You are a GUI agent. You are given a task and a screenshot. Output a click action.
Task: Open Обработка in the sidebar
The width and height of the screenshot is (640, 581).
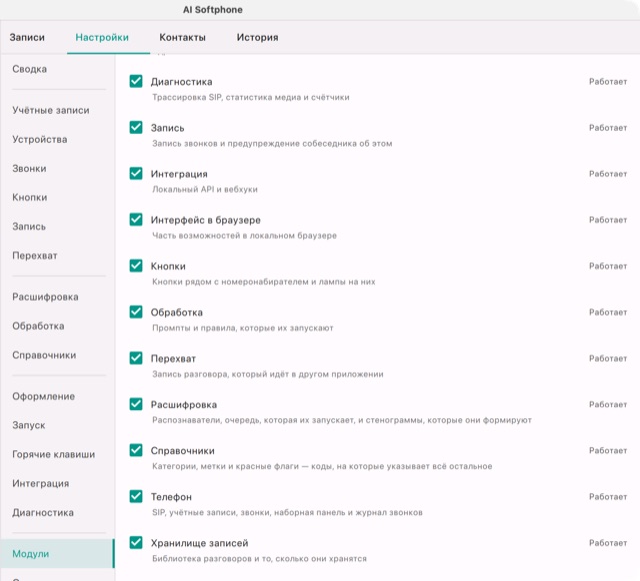38,326
